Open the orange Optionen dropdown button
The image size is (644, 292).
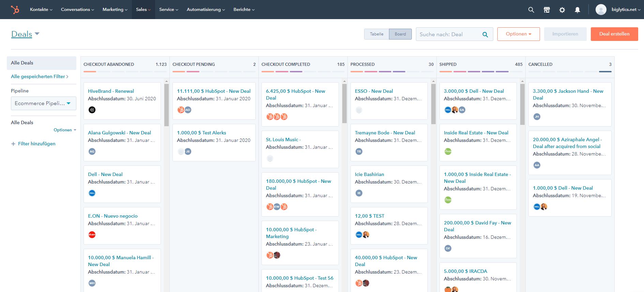[518, 34]
